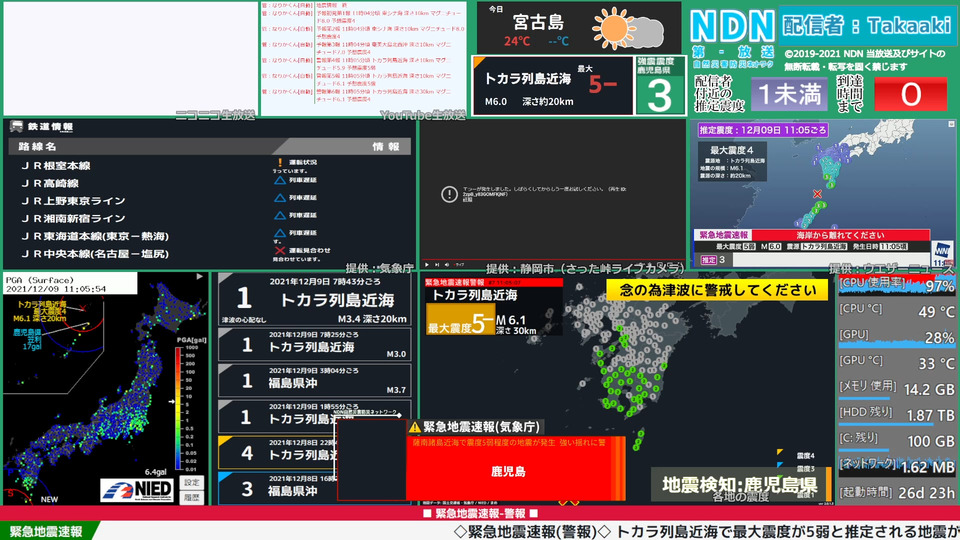Click the 路線名 column header
Image resolution: width=960 pixels, height=540 pixels.
coord(37,146)
